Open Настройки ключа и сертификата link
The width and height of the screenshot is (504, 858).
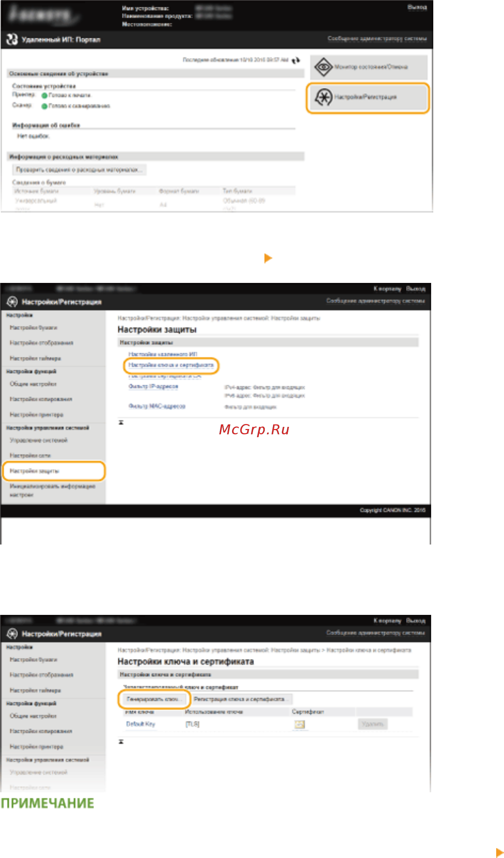click(x=171, y=365)
